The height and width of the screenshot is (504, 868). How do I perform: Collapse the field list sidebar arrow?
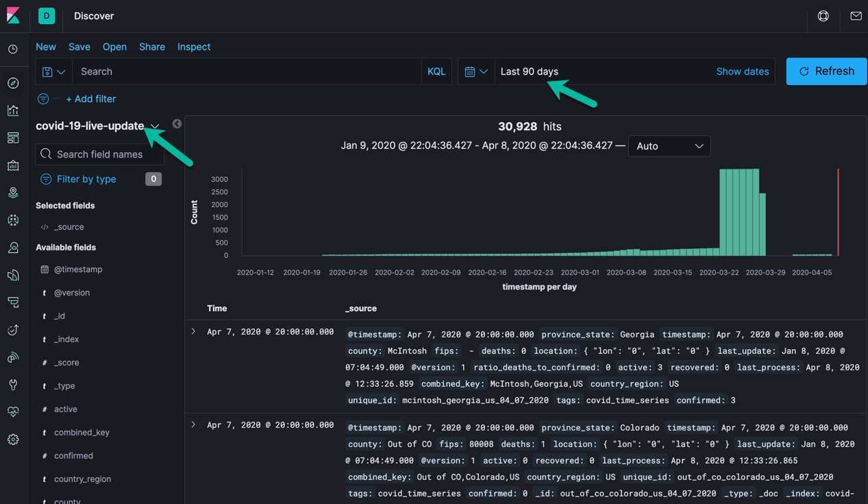pyautogui.click(x=177, y=124)
